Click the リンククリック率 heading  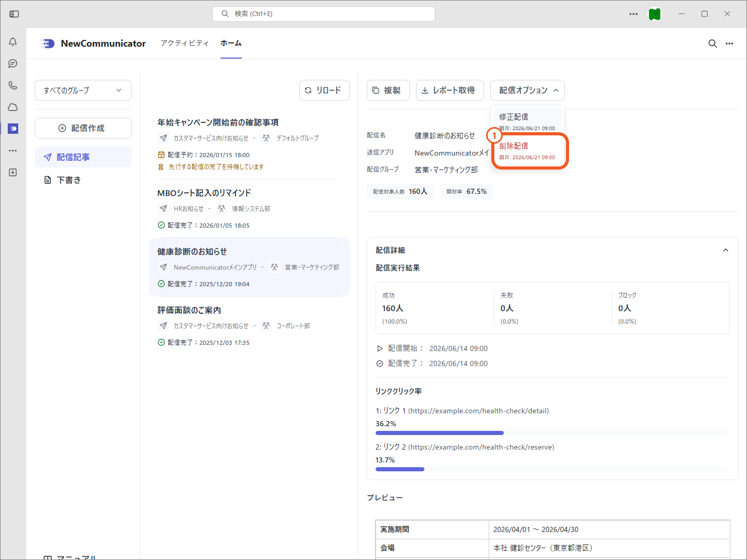pyautogui.click(x=398, y=391)
